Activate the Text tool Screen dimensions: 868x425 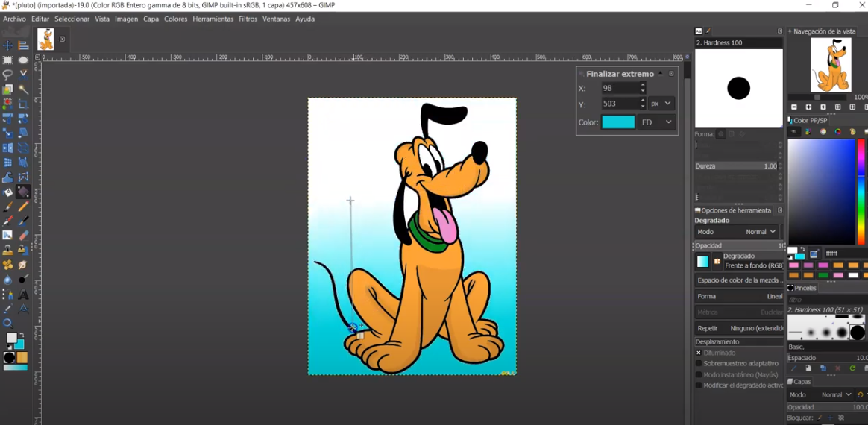click(x=23, y=294)
